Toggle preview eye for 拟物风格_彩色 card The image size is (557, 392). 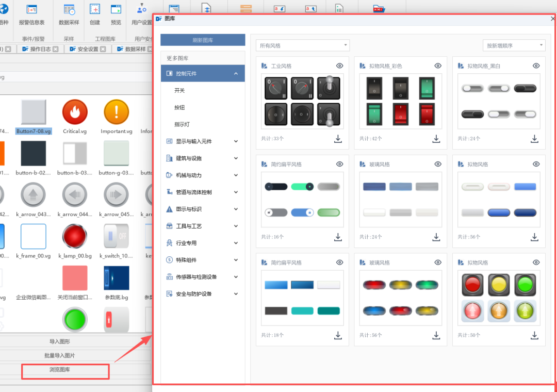click(x=438, y=66)
